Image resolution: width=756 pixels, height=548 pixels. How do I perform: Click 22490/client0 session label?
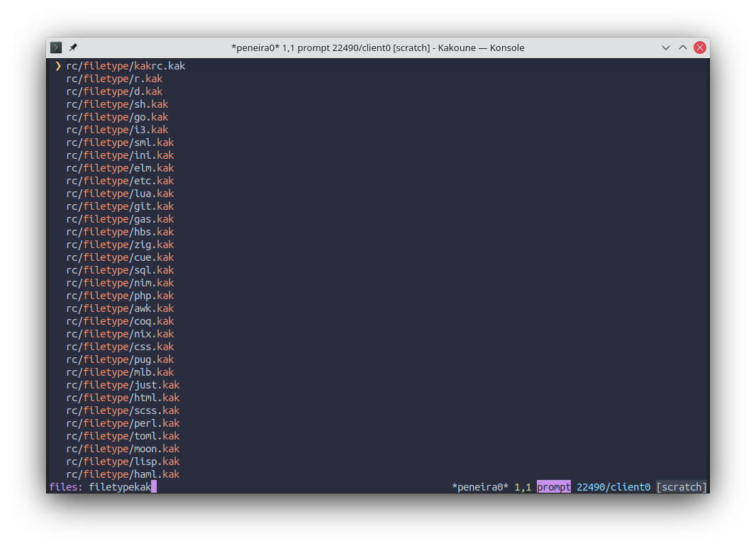pyautogui.click(x=613, y=487)
